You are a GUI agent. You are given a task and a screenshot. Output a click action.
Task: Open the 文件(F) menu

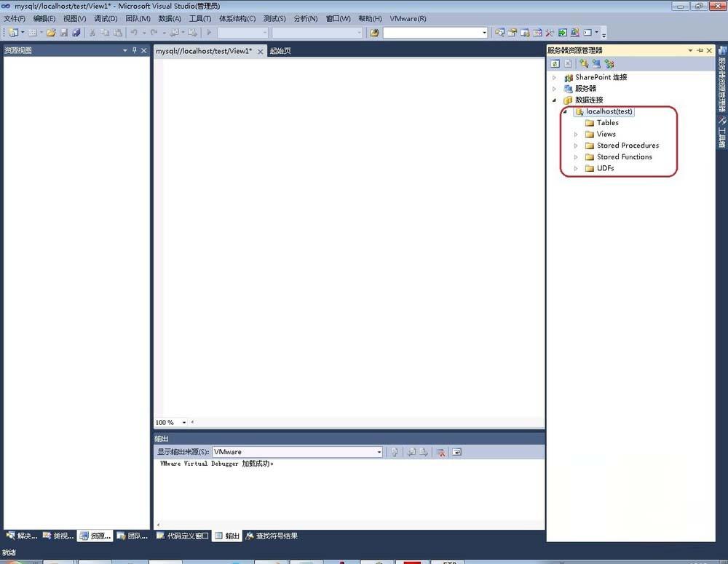[x=15, y=19]
